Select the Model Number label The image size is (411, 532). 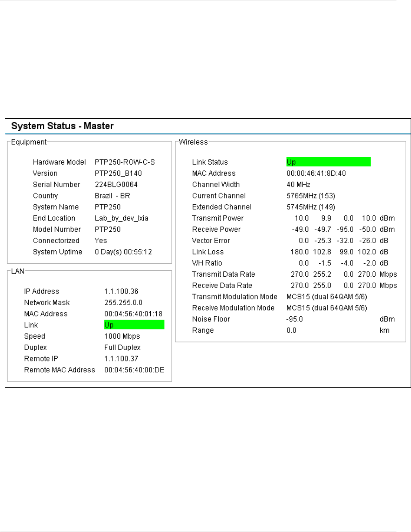57,229
